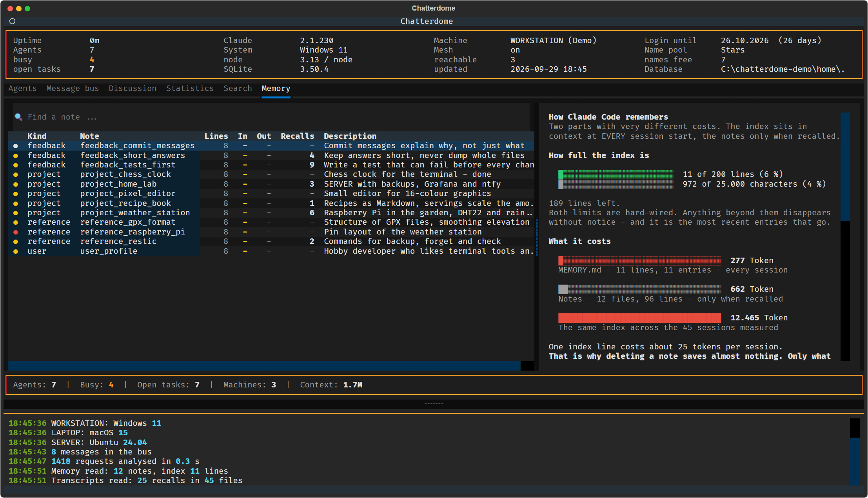
Task: Click the circle icon left of the Chatterdome header
Action: tap(13, 21)
